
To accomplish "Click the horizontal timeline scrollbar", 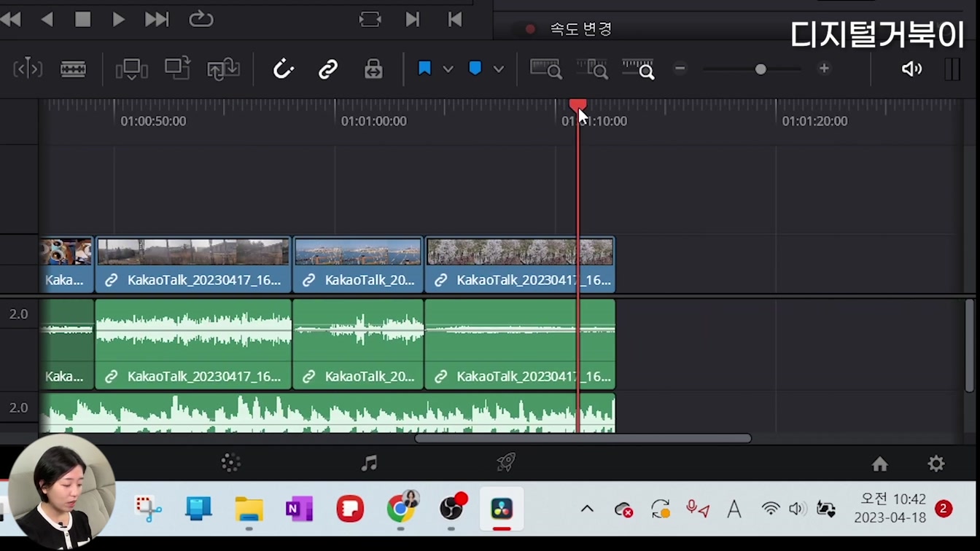I will pos(583,438).
